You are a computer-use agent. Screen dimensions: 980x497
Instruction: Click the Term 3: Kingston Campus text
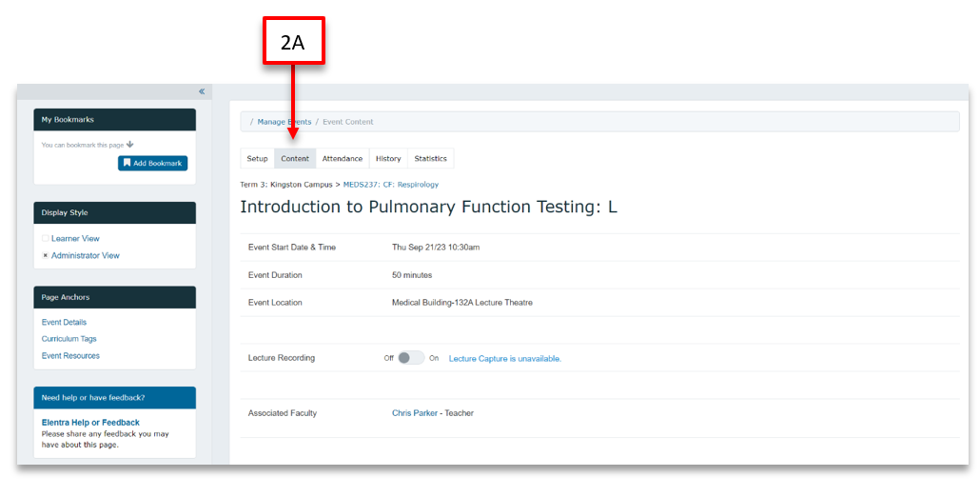click(286, 185)
